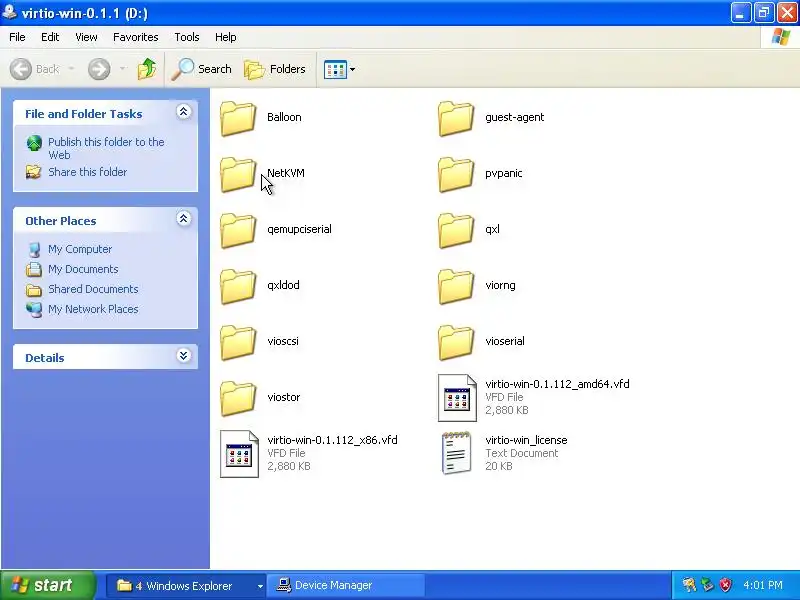Viewport: 800px width, 600px height.
Task: Open the Balloon folder icon
Action: (238, 118)
